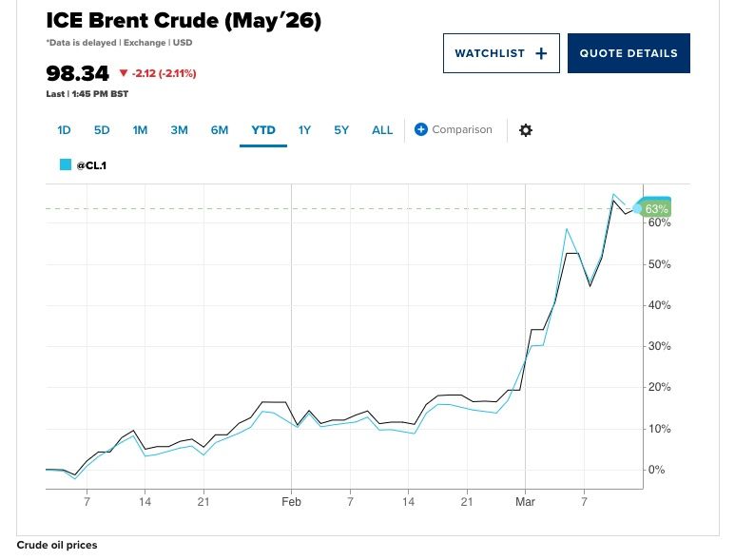The image size is (735, 560).
Task: Click the 63% price marker label
Action: pos(656,208)
